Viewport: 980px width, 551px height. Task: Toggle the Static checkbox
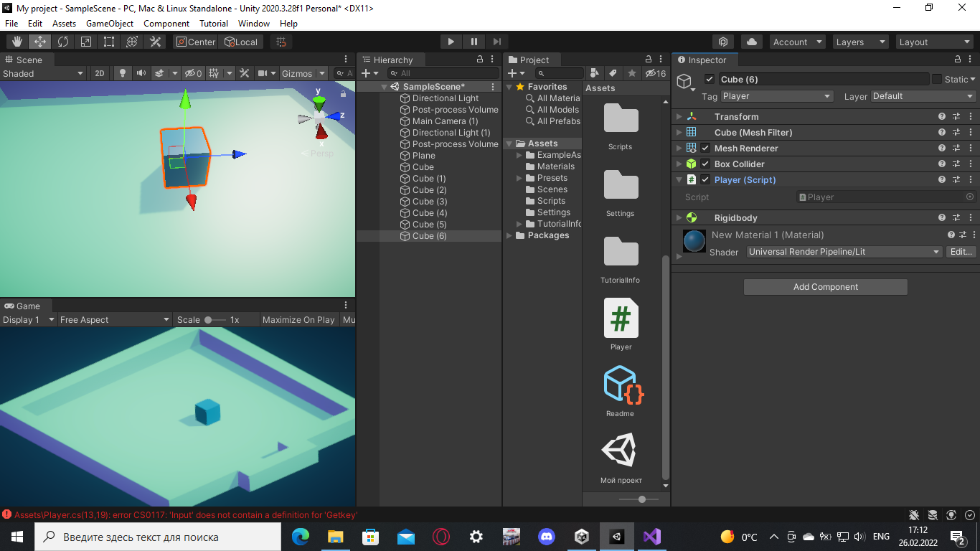(x=937, y=79)
